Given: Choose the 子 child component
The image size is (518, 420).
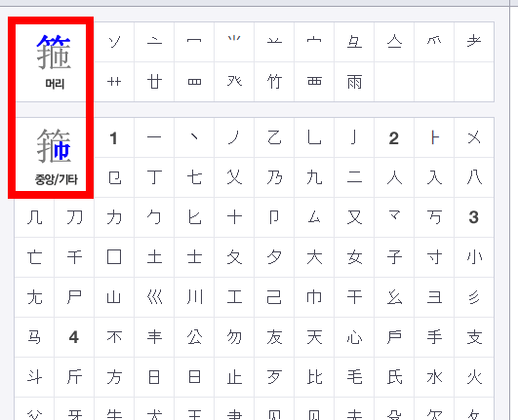Looking at the screenshot, I should coord(394,257).
